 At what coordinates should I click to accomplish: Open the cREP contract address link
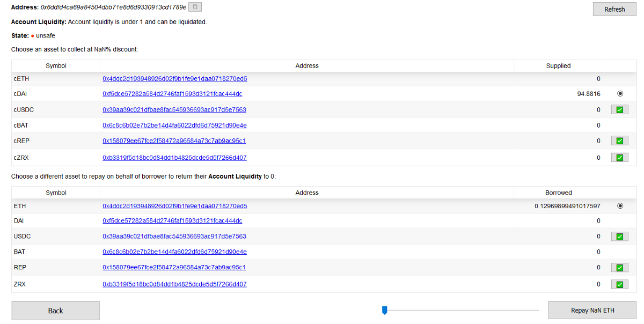coord(174,141)
